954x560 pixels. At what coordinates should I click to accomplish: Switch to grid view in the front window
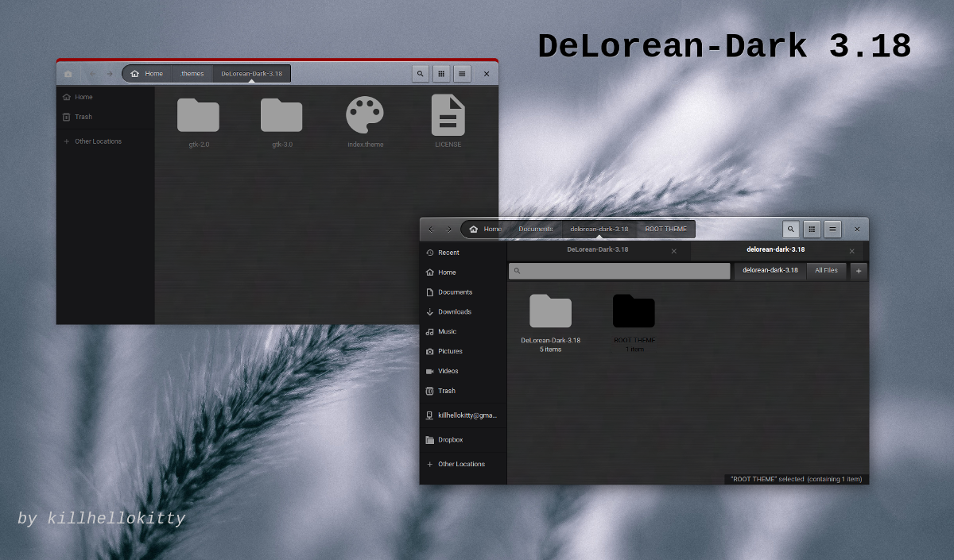pos(812,230)
